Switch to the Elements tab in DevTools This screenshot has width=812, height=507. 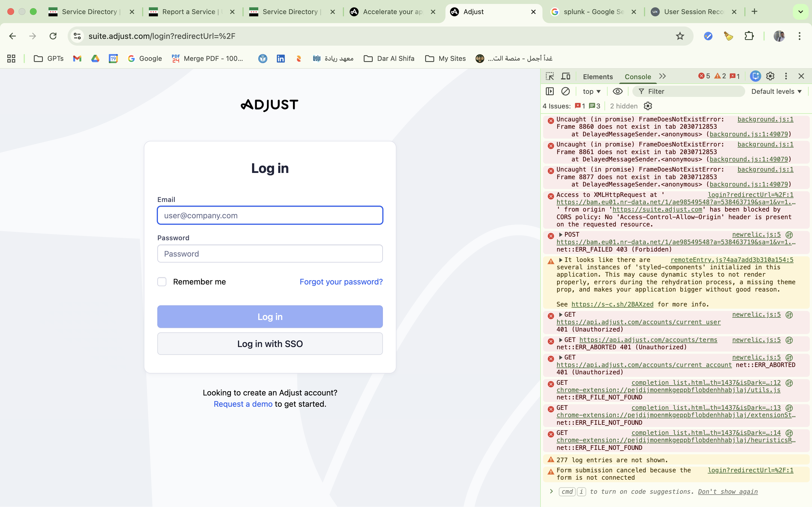pos(598,76)
